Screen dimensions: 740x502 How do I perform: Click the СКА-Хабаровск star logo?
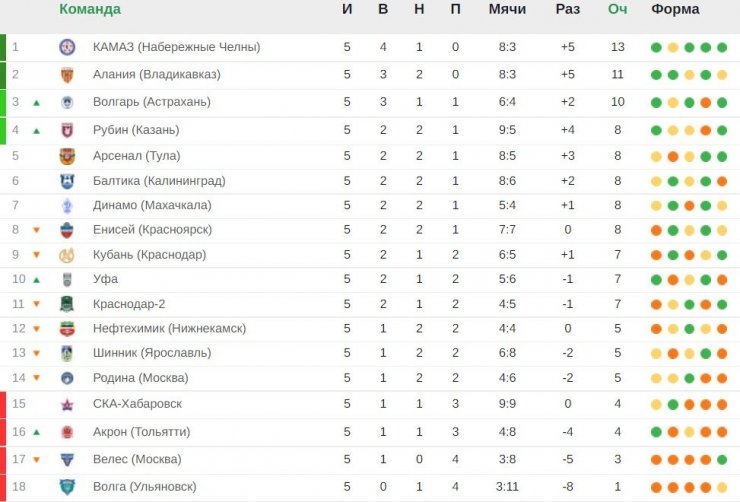point(67,404)
